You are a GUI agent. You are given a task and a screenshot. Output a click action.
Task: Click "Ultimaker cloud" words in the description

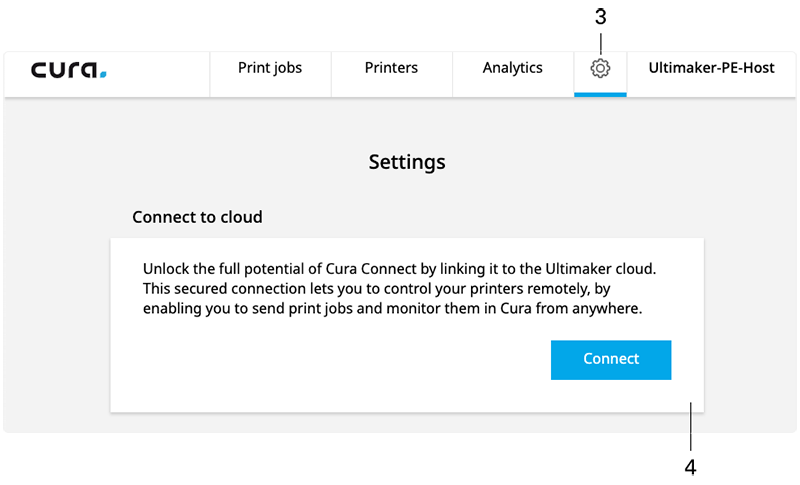(611, 270)
